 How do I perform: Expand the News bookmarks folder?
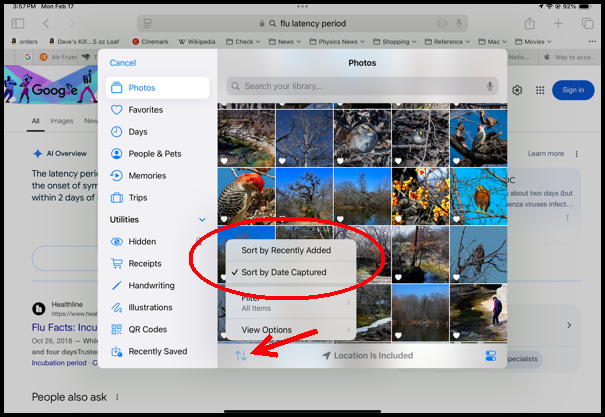(285, 42)
